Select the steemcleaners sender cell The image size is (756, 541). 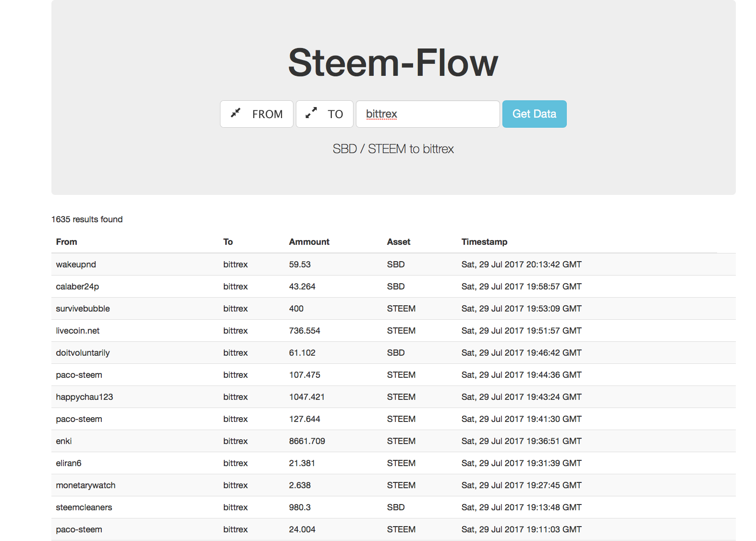(x=84, y=507)
